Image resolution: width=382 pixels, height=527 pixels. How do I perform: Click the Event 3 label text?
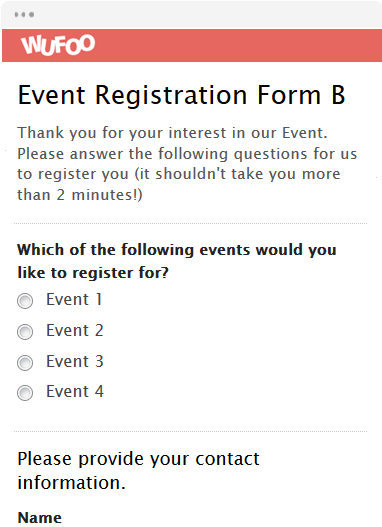click(x=75, y=361)
